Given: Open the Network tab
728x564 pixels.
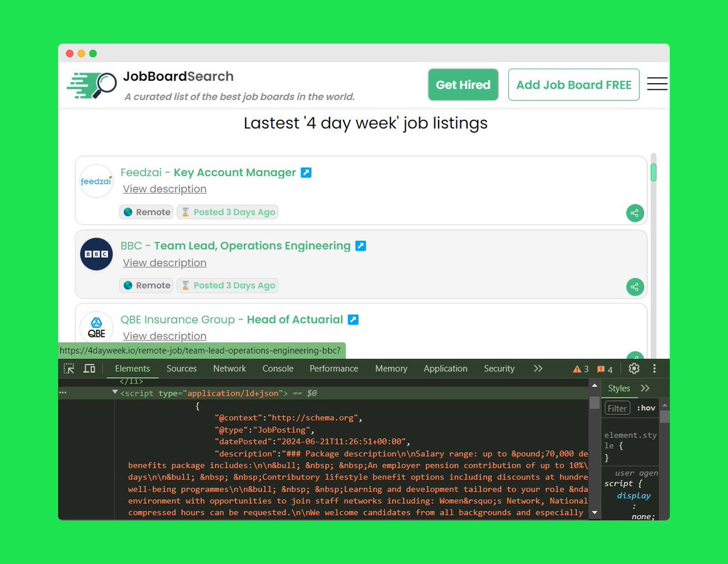Looking at the screenshot, I should coord(229,369).
